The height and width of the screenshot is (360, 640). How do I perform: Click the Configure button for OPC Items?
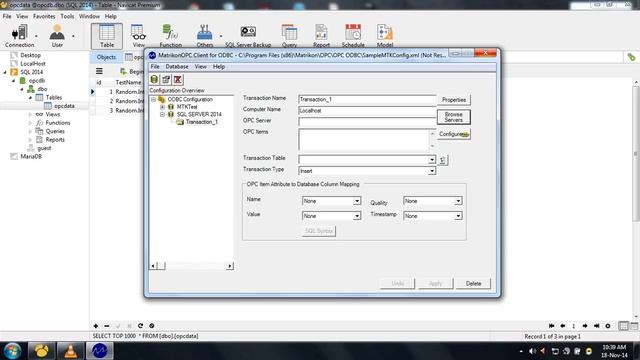(454, 134)
